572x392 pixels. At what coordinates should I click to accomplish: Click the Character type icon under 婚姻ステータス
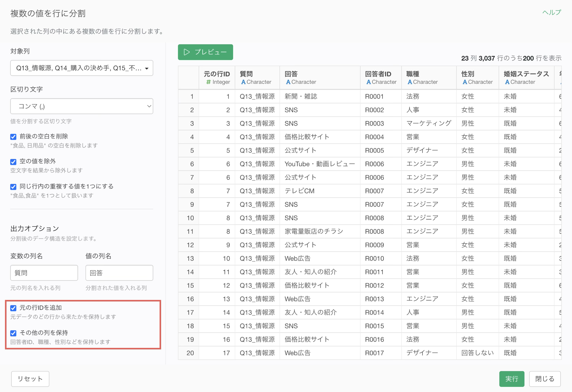coord(507,82)
